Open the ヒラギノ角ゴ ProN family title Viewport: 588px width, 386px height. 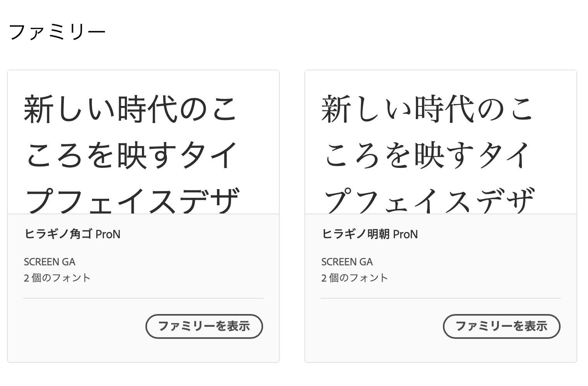point(72,234)
